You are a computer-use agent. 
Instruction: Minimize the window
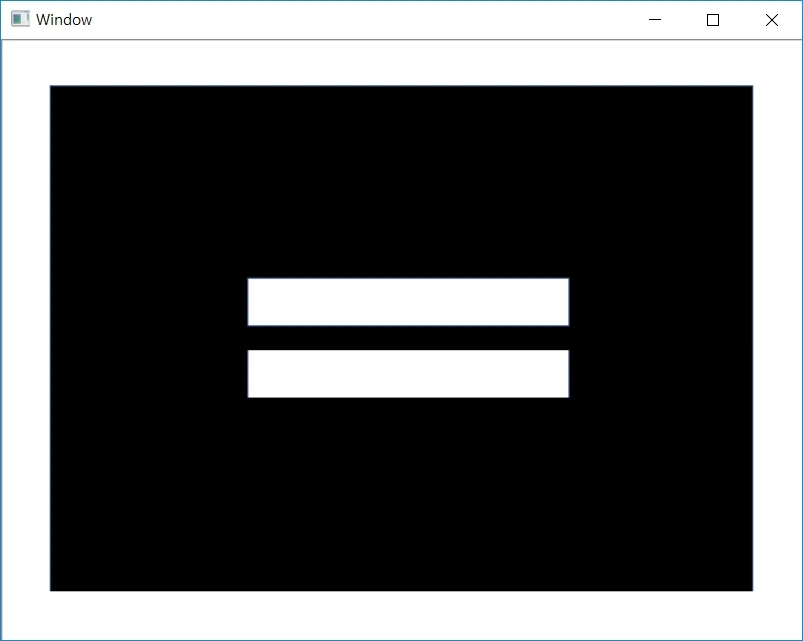pos(655,20)
